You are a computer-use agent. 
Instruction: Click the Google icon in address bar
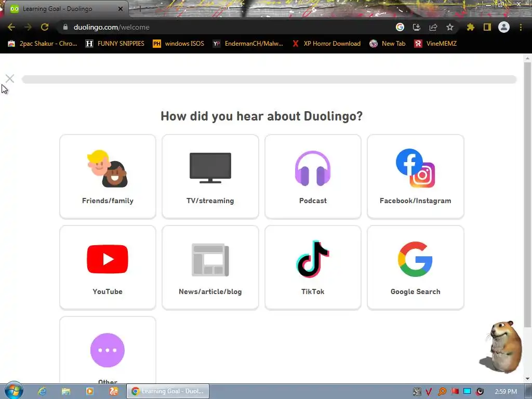tap(400, 27)
